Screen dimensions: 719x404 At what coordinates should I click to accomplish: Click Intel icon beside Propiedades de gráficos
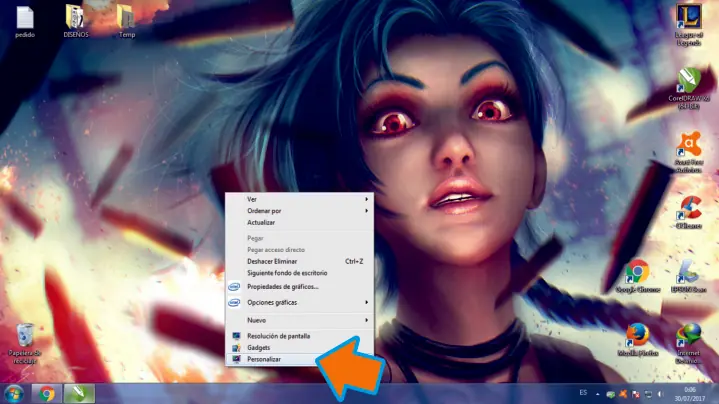(x=234, y=287)
